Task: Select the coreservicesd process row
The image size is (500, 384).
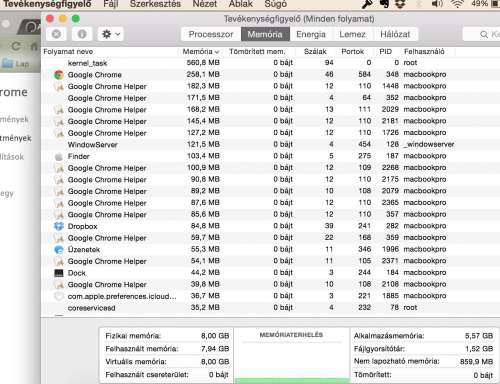Action: pyautogui.click(x=270, y=308)
